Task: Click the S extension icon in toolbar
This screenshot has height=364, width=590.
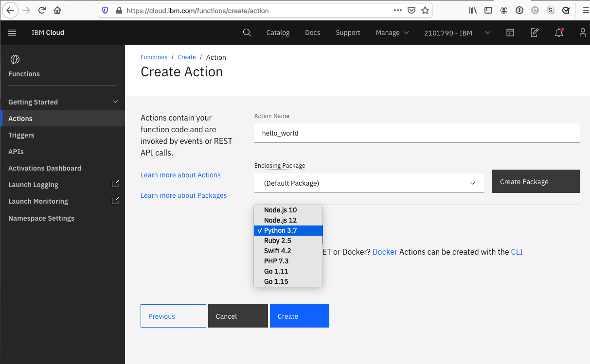Action: 551,10
